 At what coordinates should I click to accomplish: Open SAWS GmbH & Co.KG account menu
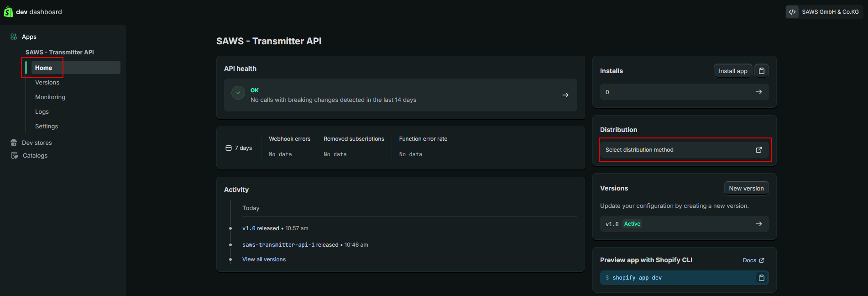(824, 12)
